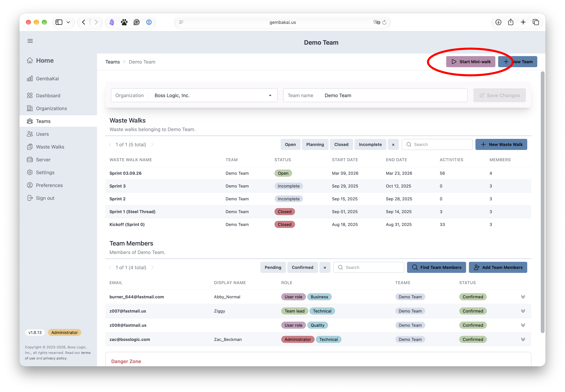Click the purple crystal extension icon

pos(112,22)
